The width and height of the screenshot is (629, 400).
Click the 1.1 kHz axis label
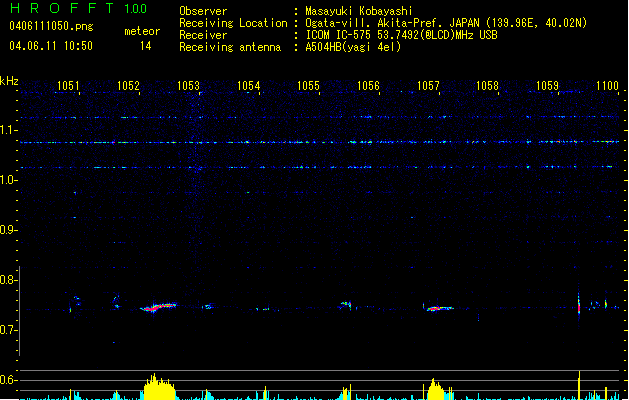point(8,130)
